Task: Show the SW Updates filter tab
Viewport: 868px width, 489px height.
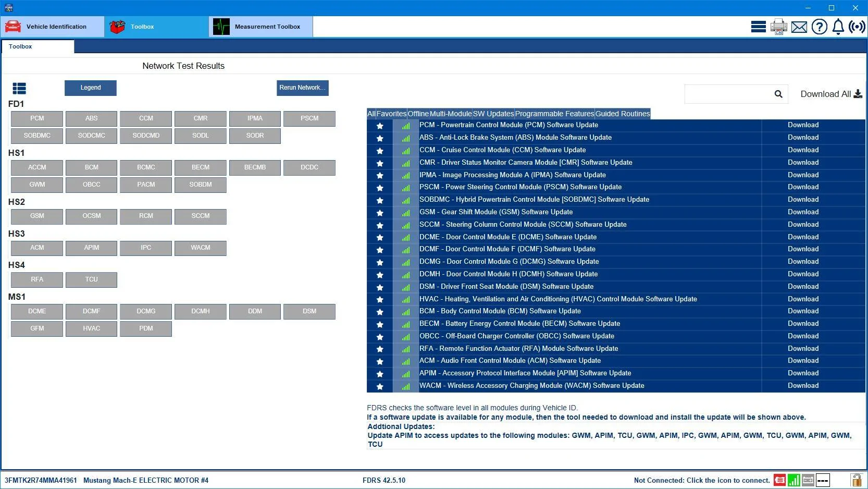Action: pyautogui.click(x=493, y=114)
